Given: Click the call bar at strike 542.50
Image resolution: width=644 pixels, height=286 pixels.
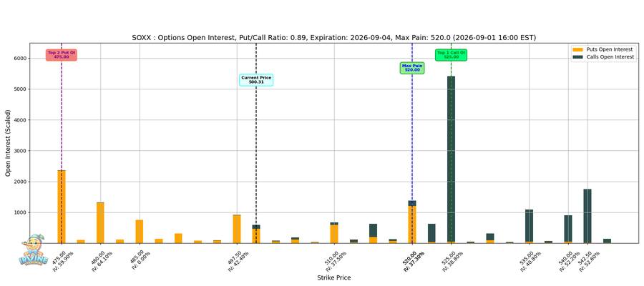Looking at the screenshot, I should coord(587,216).
